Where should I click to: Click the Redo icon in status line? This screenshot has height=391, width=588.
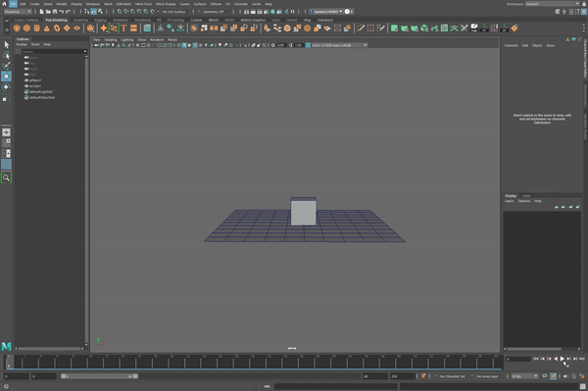[x=68, y=12]
